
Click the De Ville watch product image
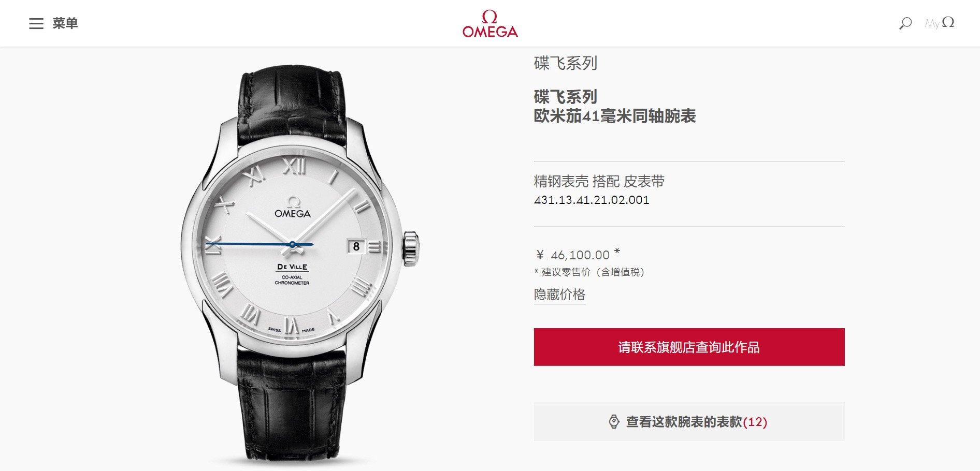pyautogui.click(x=300, y=264)
